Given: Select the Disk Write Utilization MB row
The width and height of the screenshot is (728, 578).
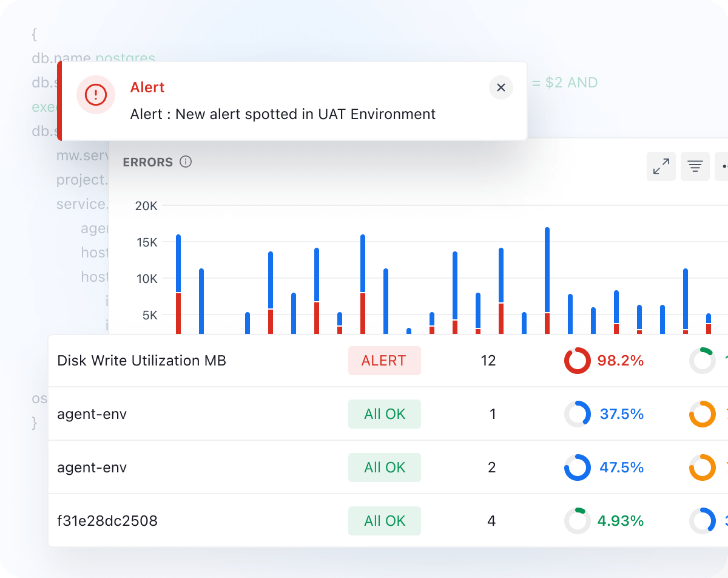Looking at the screenshot, I should click(388, 361).
